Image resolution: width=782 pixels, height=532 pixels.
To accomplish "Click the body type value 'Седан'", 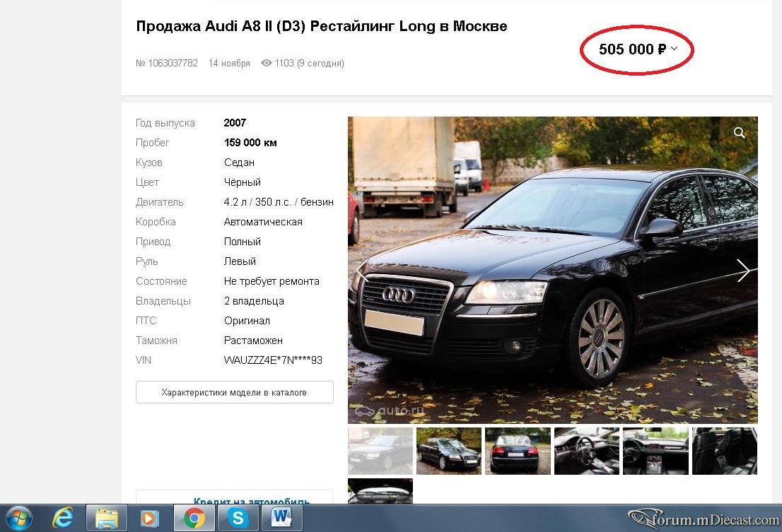I will click(x=240, y=162).
